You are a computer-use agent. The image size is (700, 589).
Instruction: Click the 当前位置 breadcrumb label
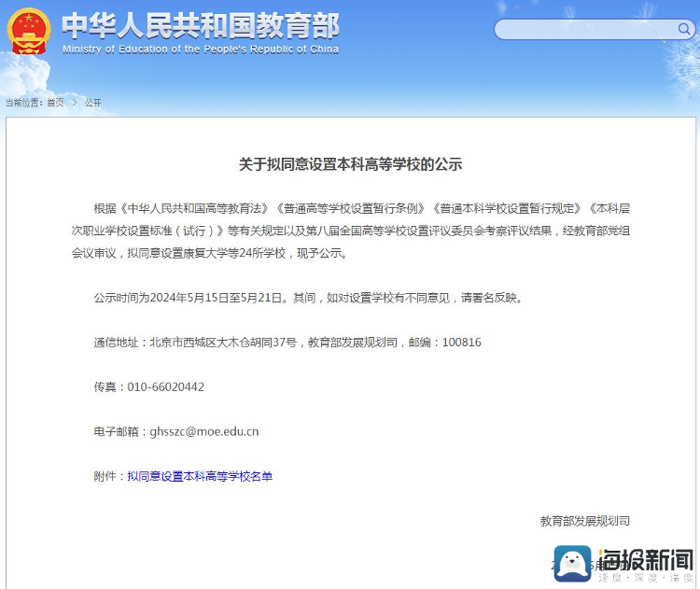pos(24,103)
